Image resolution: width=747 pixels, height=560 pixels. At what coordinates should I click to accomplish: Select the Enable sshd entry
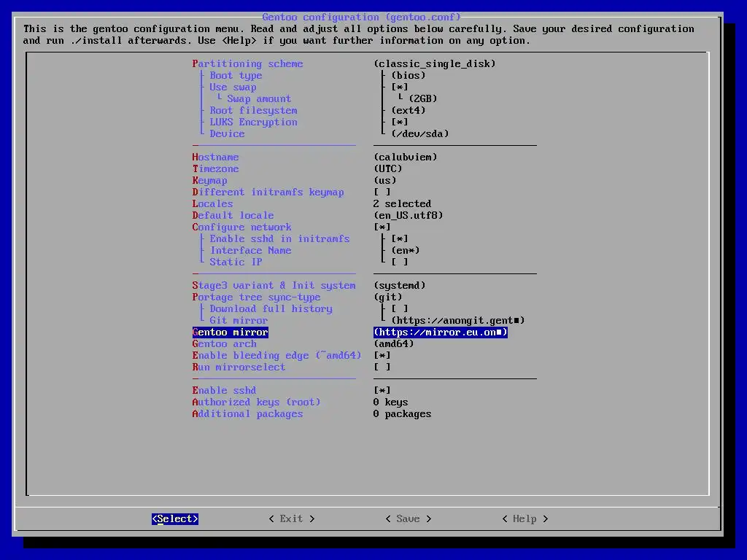pyautogui.click(x=225, y=391)
